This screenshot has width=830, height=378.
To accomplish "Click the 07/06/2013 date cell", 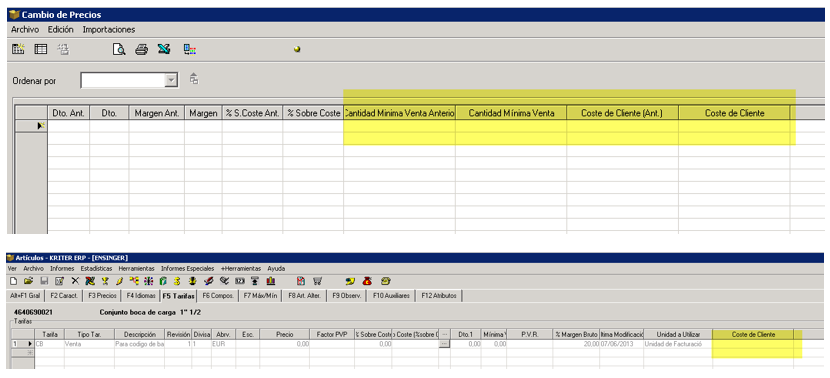I will tap(621, 344).
